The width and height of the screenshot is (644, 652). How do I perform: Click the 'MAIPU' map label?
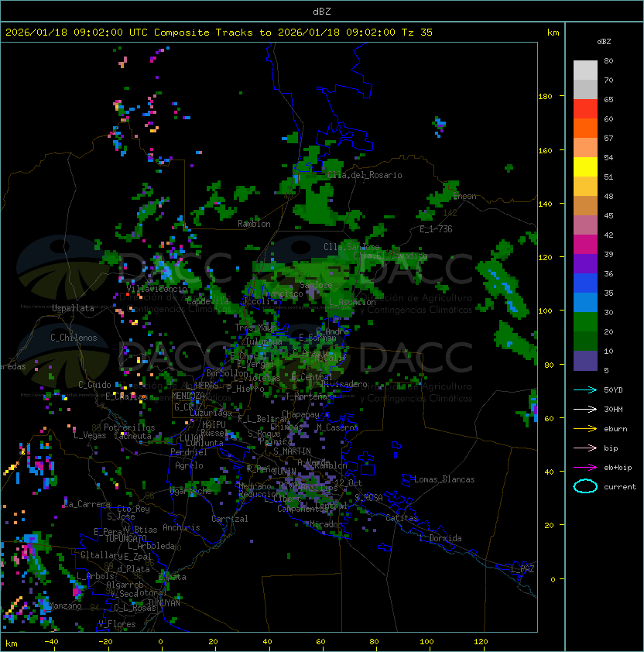[x=214, y=425]
